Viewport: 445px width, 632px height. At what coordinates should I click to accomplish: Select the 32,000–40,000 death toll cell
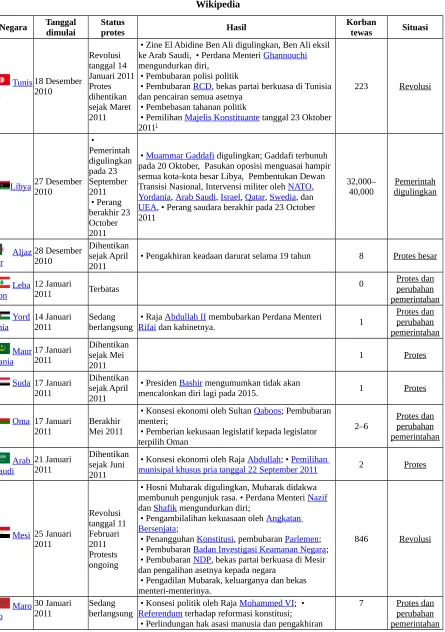361,187
